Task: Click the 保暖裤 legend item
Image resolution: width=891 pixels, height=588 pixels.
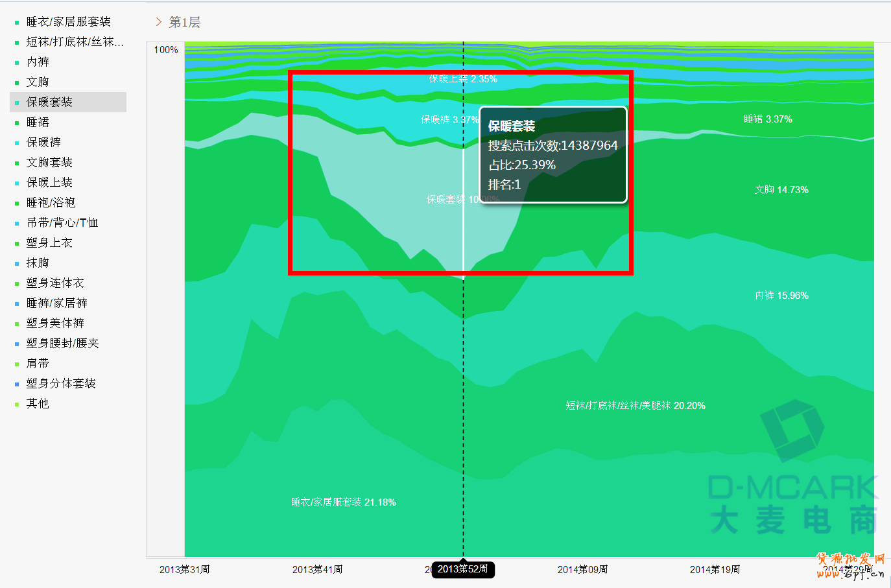Action: pos(43,143)
